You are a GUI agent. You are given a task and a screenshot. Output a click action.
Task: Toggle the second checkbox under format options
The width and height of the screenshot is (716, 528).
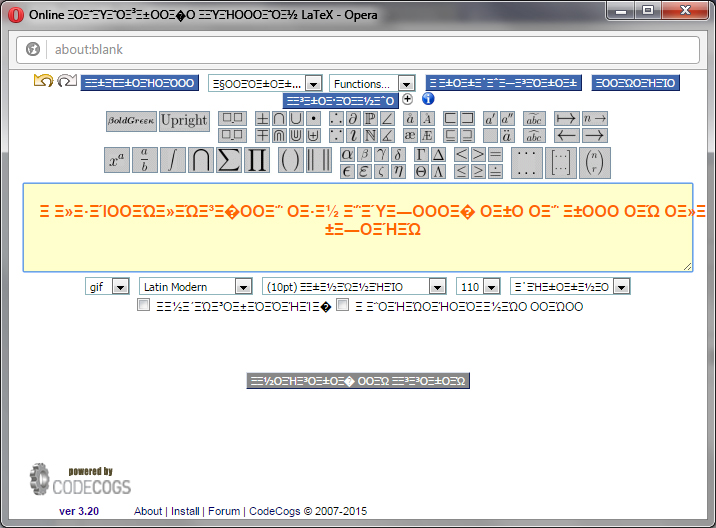coord(343,305)
